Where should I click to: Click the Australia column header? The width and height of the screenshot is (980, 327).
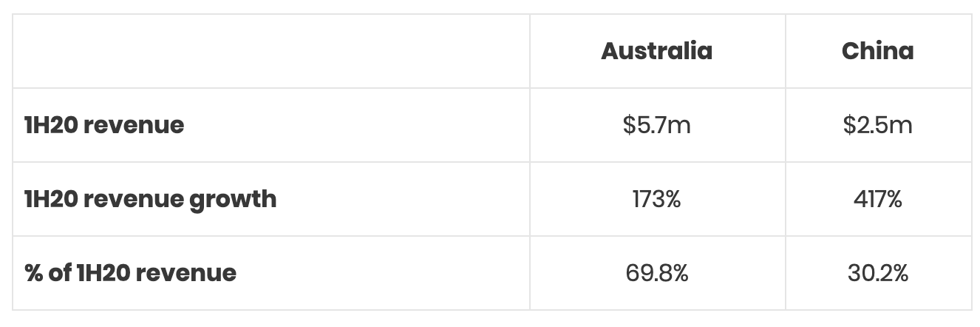[x=656, y=51]
